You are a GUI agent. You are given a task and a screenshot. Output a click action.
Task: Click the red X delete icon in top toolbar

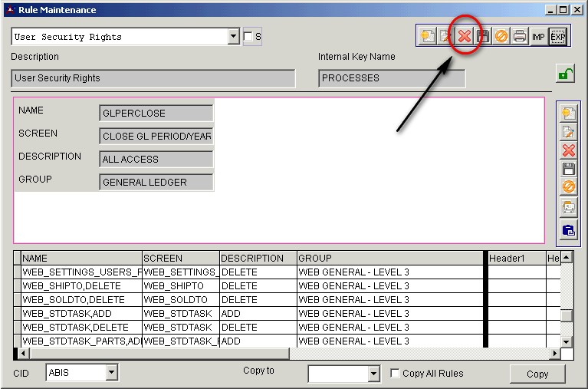[x=464, y=36]
